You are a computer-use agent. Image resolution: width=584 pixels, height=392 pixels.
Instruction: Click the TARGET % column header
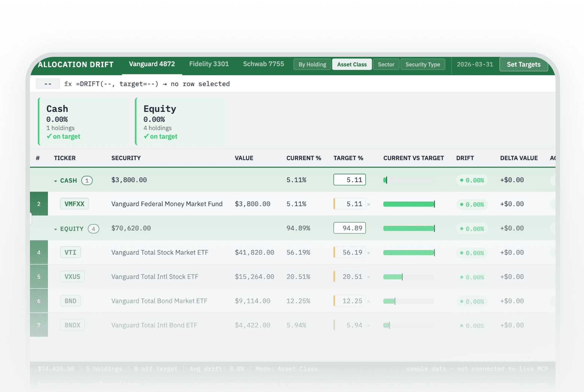point(348,158)
